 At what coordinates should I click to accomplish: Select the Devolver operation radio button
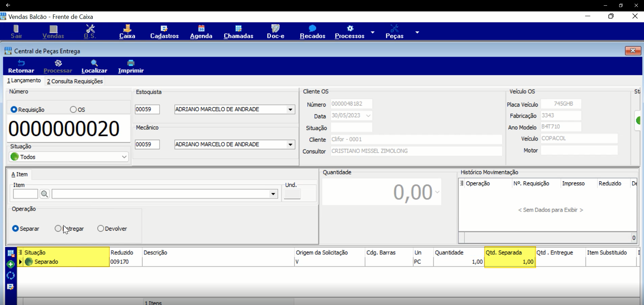click(x=101, y=228)
